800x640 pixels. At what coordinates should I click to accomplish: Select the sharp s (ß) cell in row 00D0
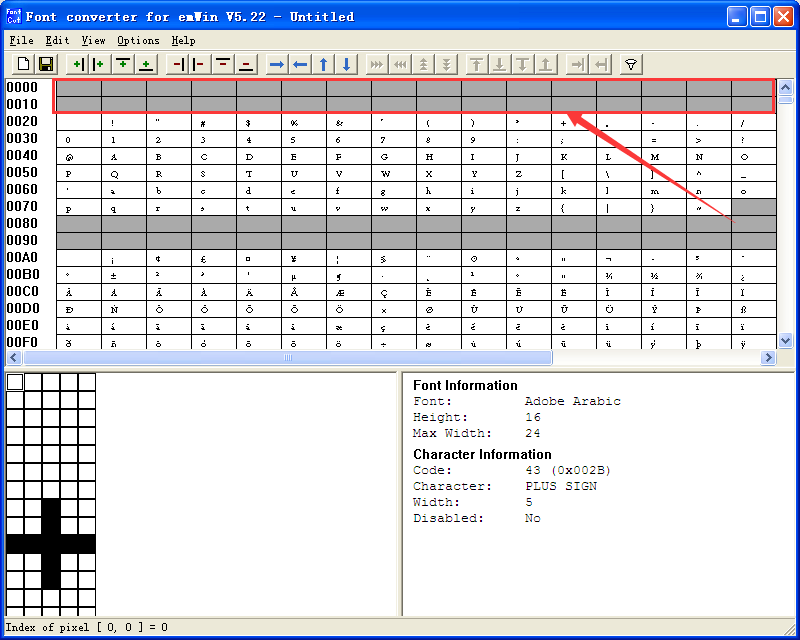click(x=754, y=309)
